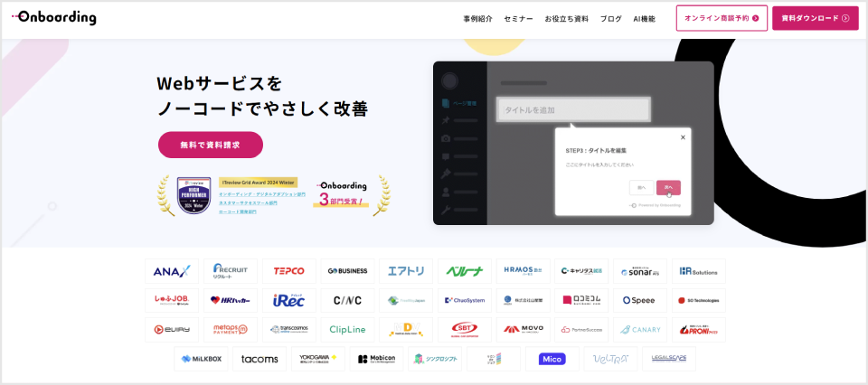Click the PRONI logo
868x385 pixels.
tap(699, 330)
